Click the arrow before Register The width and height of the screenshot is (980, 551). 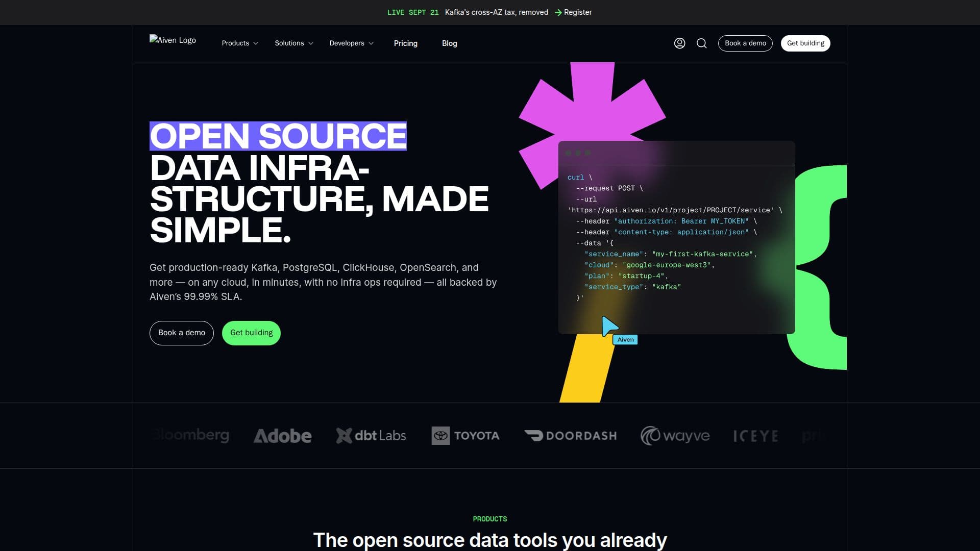[x=558, y=12]
